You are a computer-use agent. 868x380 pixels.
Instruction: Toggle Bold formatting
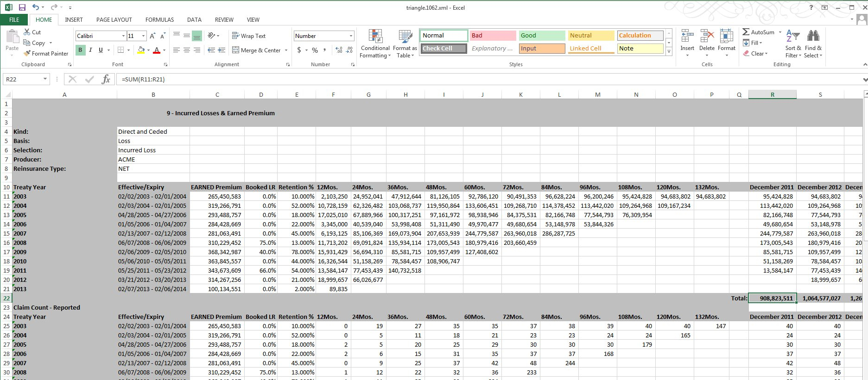tap(80, 50)
